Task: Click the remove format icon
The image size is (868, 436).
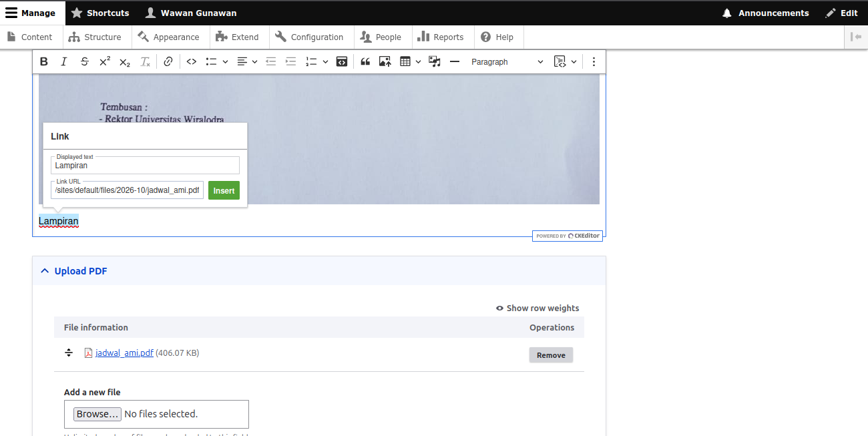Action: coord(145,61)
